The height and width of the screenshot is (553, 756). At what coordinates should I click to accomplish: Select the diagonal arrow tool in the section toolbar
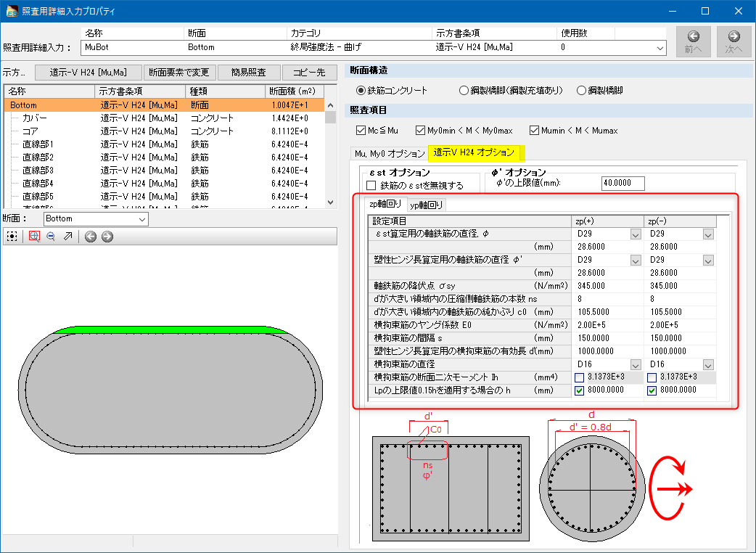coord(68,237)
